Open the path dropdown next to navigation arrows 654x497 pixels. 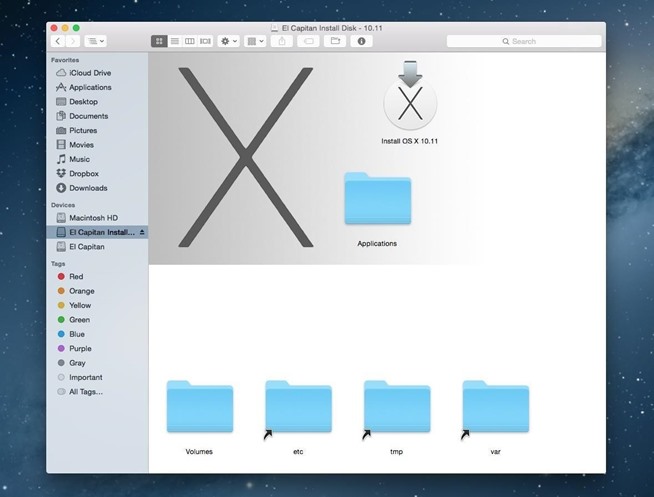[x=96, y=41]
